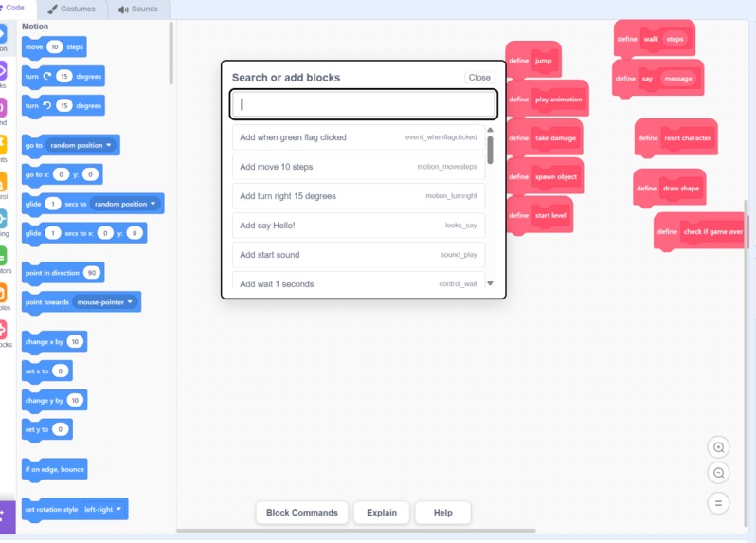Zoom in the workspace
This screenshot has width=756, height=543.
[x=718, y=447]
